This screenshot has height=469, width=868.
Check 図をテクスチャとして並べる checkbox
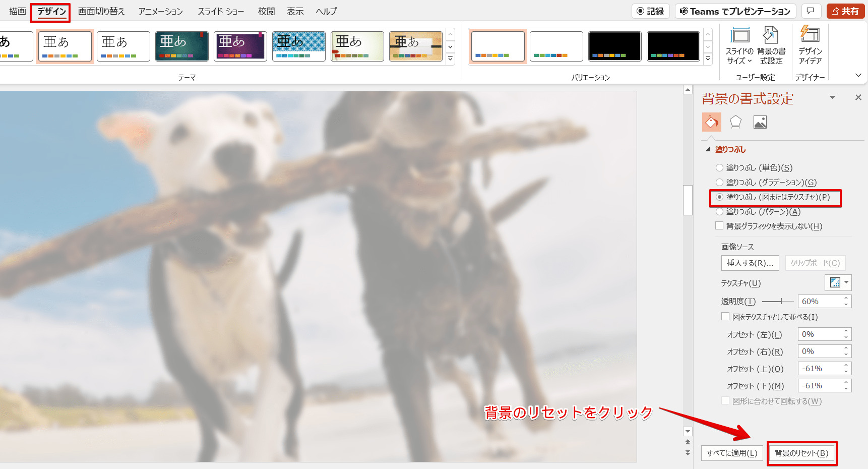pos(725,317)
